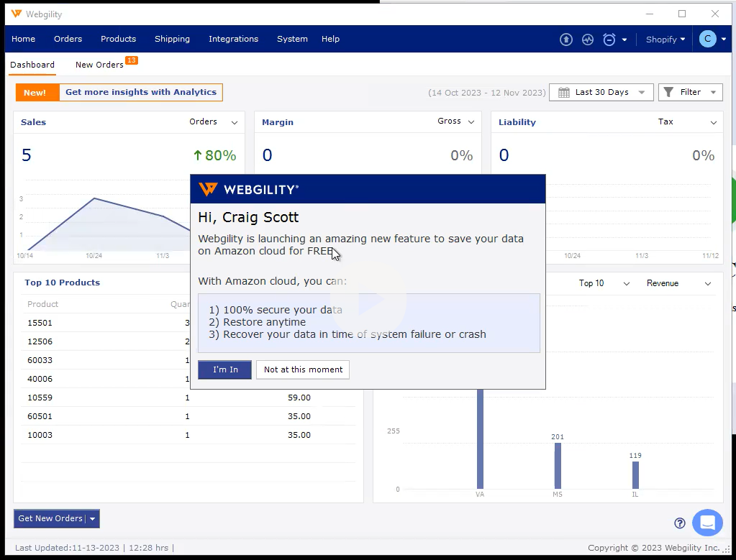Click the Sales card title
The width and height of the screenshot is (736, 560).
click(x=33, y=122)
